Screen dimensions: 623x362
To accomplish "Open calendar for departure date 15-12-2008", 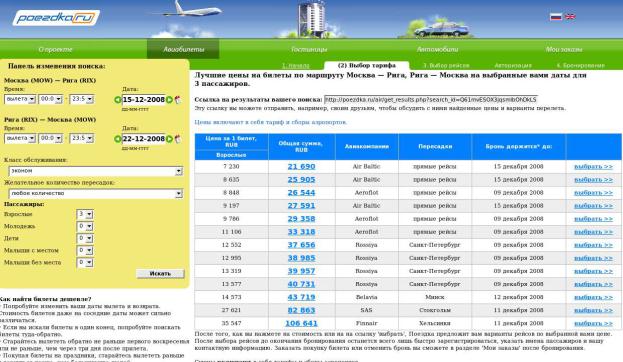I will 178,100.
